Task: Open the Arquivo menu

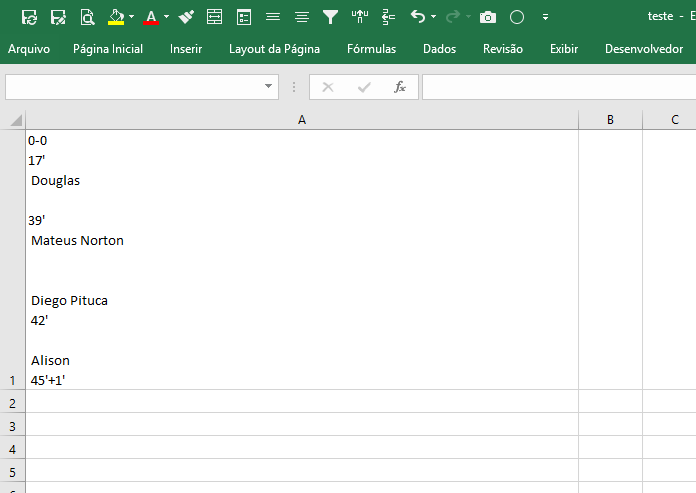Action: 29,49
